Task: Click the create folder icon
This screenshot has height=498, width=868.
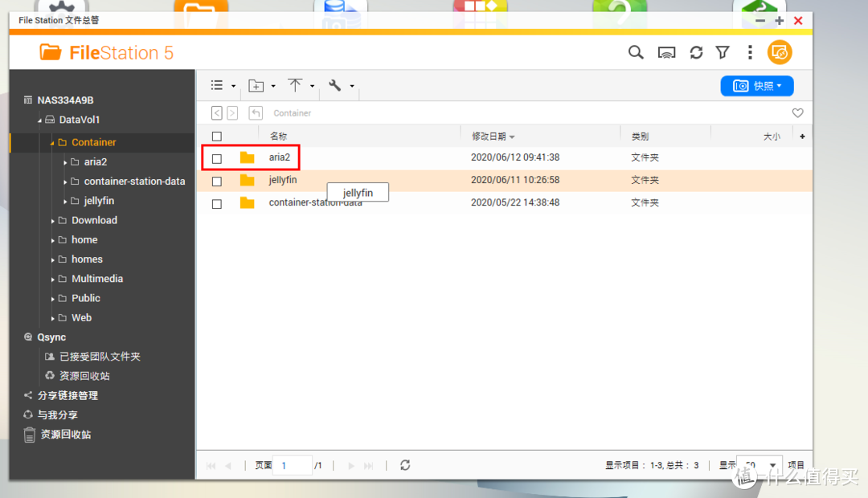Action: 256,85
